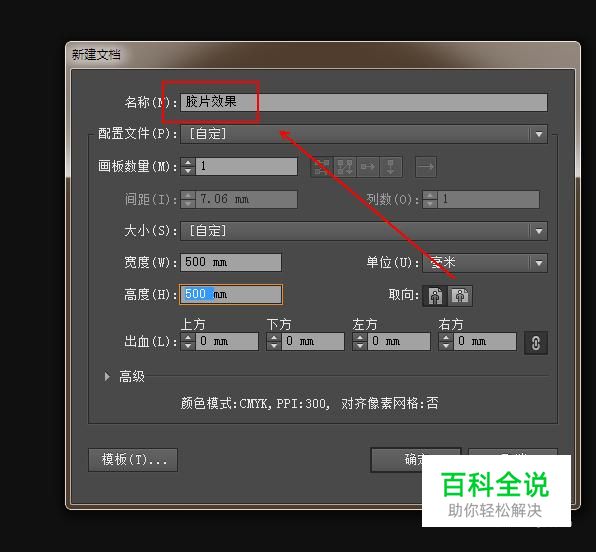The height and width of the screenshot is (552, 596).
Task: Click the 画板数量 artboard count field
Action: pos(246,166)
